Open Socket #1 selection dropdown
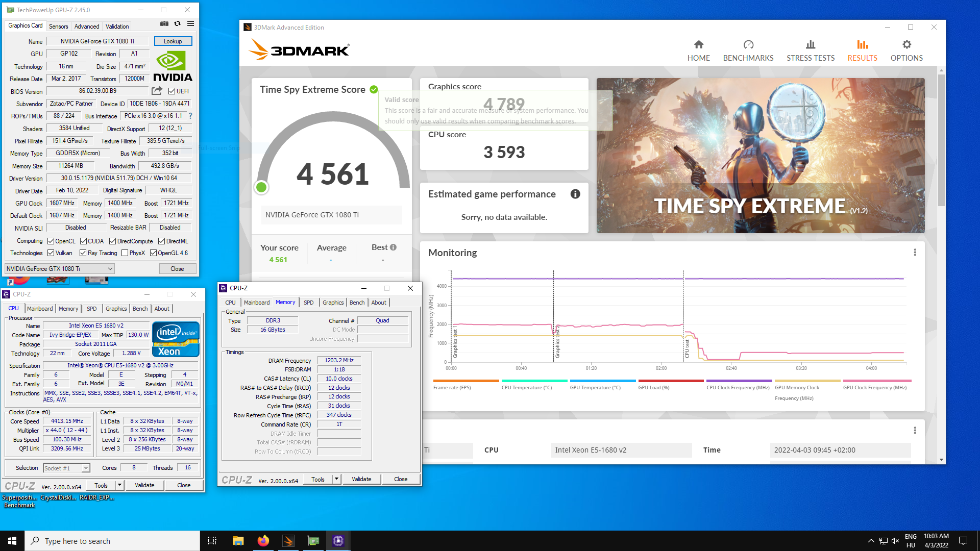Screen dimensions: 980x551 tap(66, 468)
